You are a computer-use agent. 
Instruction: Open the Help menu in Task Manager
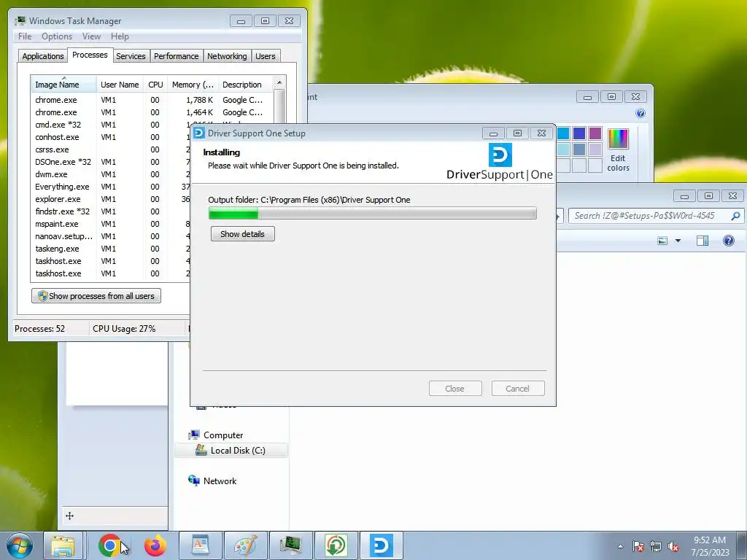coord(120,36)
